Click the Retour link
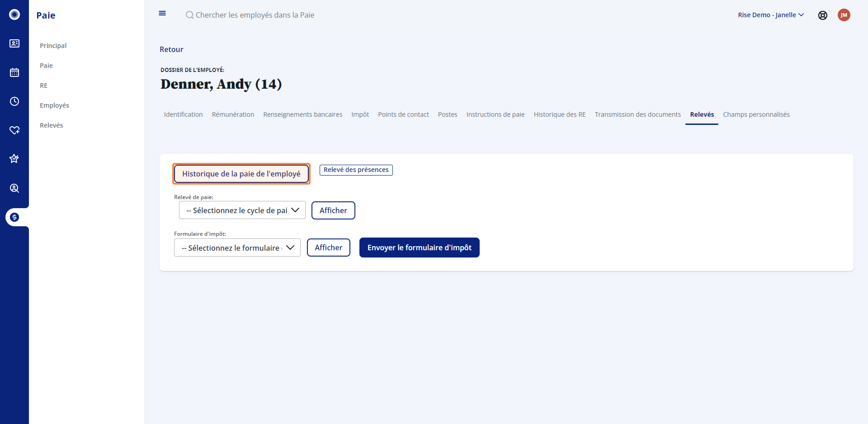Screen dimensions: 868x424 click(x=171, y=49)
